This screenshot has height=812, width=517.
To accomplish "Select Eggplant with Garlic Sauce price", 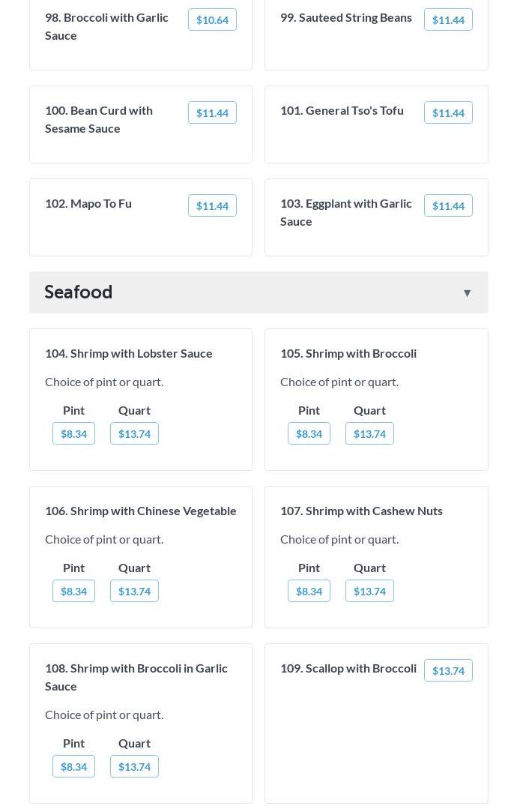I will [x=448, y=206].
